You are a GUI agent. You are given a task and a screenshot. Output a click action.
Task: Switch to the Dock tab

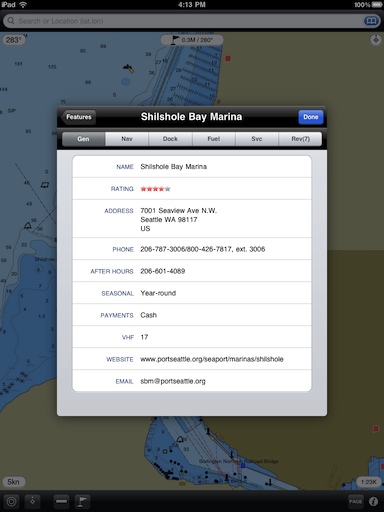170,139
